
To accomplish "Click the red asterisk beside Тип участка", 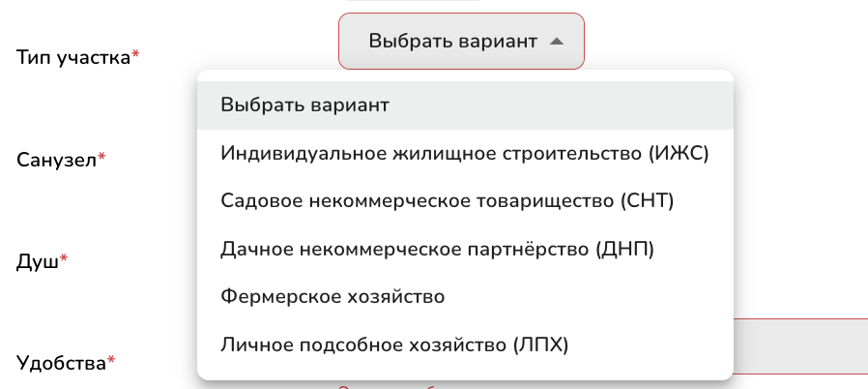I will click(x=135, y=55).
